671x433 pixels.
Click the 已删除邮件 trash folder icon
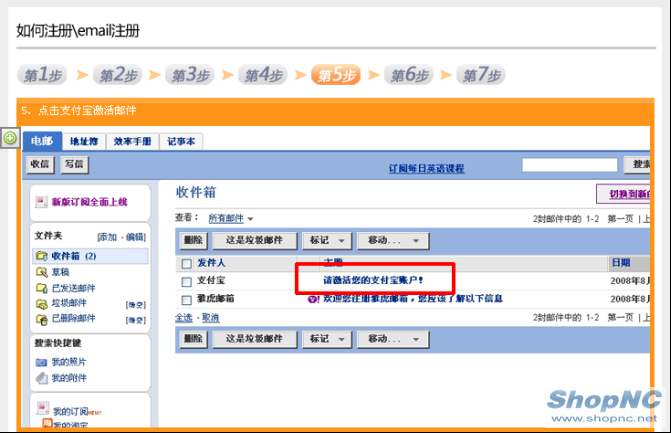click(x=42, y=318)
